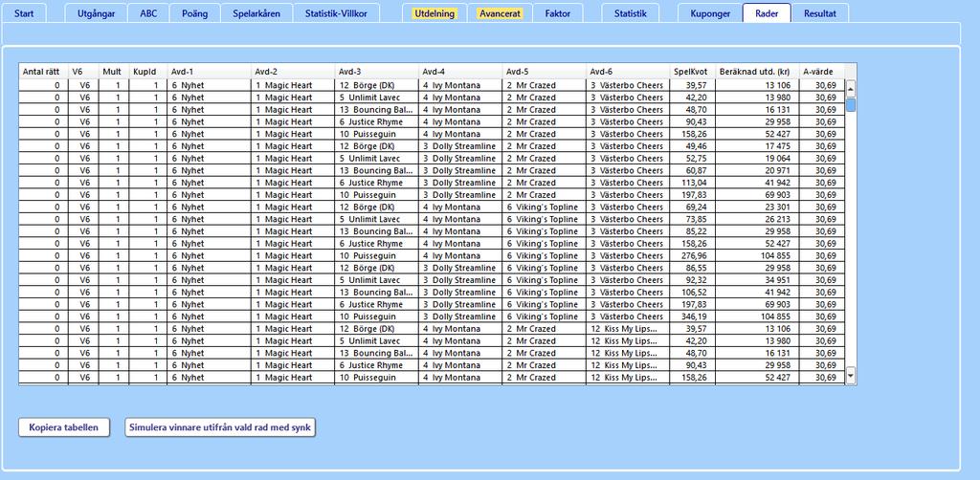Click Simulera vinnare utifrån vald rad med synk
The image size is (980, 480).
(x=220, y=427)
